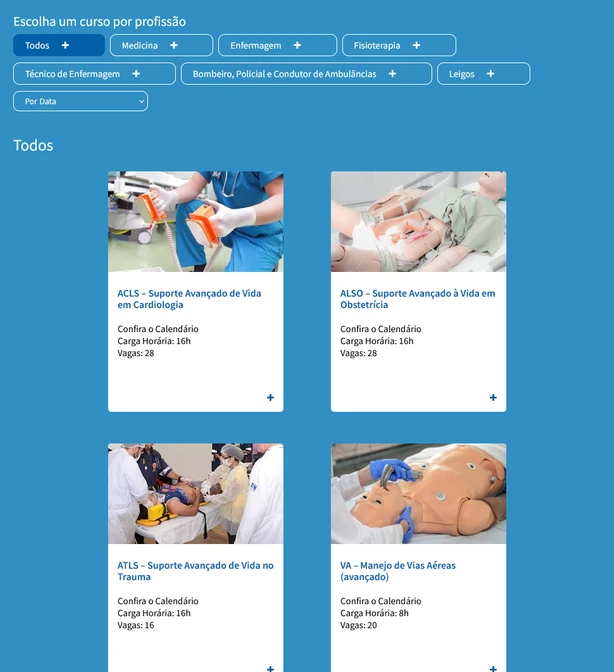614x672 pixels.
Task: Choose the Técnico de Enfermagem filter
Action: 94,74
